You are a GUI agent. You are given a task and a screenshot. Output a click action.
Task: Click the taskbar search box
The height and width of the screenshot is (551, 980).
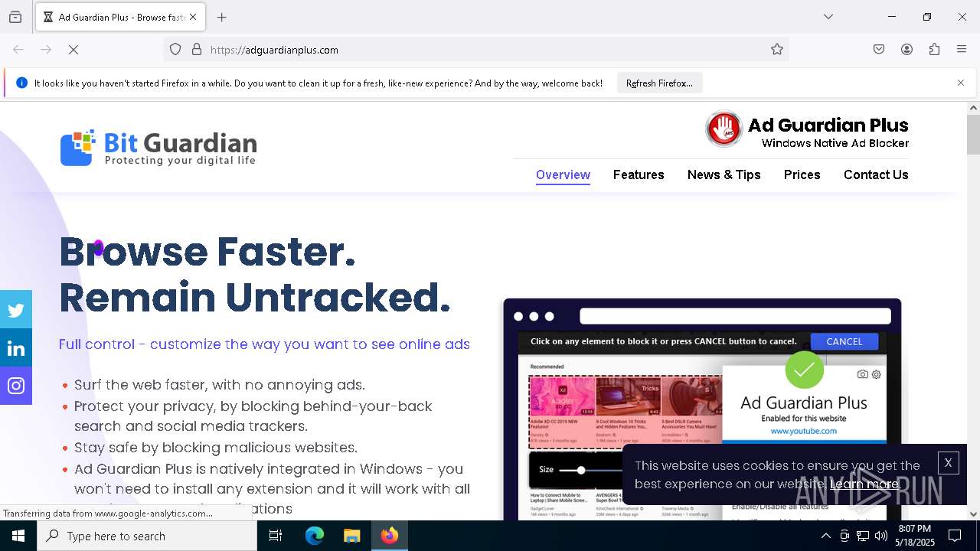[147, 536]
